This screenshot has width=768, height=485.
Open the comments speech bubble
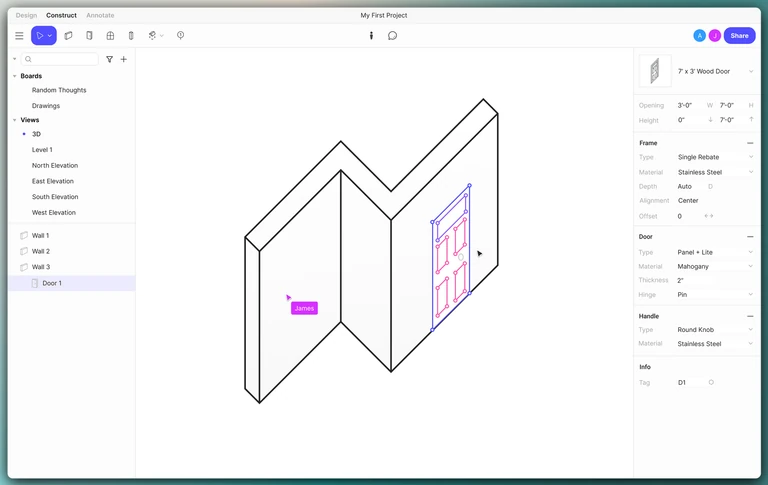392,36
